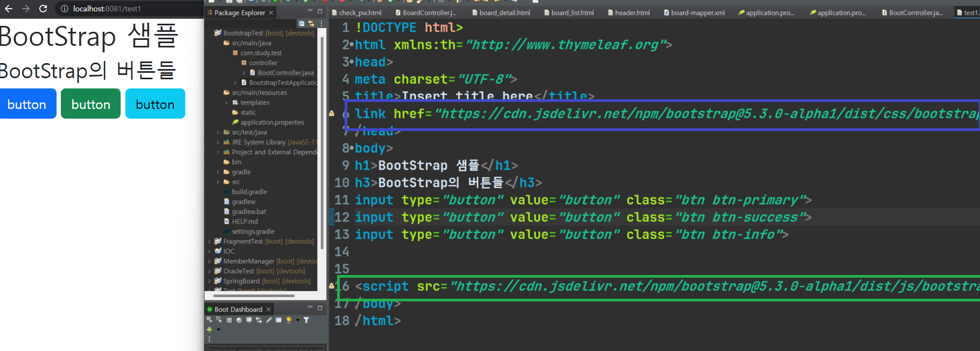The image size is (980, 351).
Task: Select the Boot Dashboard tab
Action: 238,309
